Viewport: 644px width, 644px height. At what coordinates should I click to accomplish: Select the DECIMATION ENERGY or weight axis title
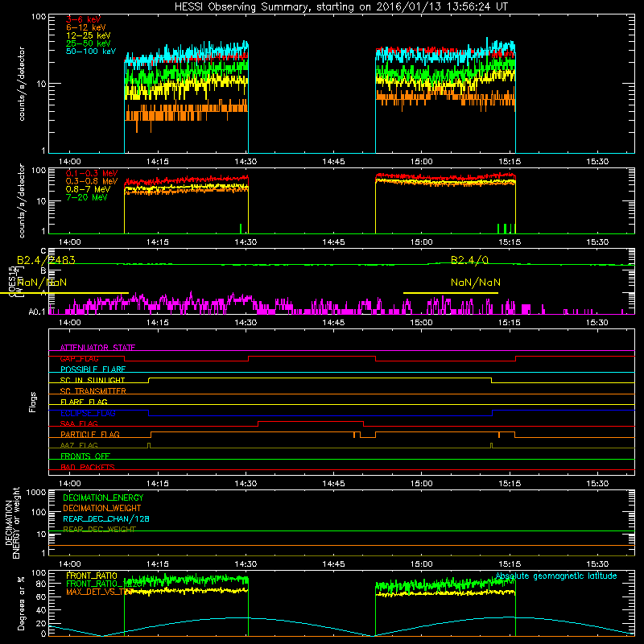[x=12, y=522]
